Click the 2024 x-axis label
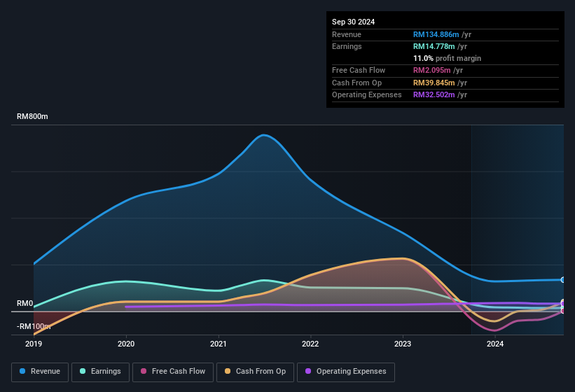 495,344
